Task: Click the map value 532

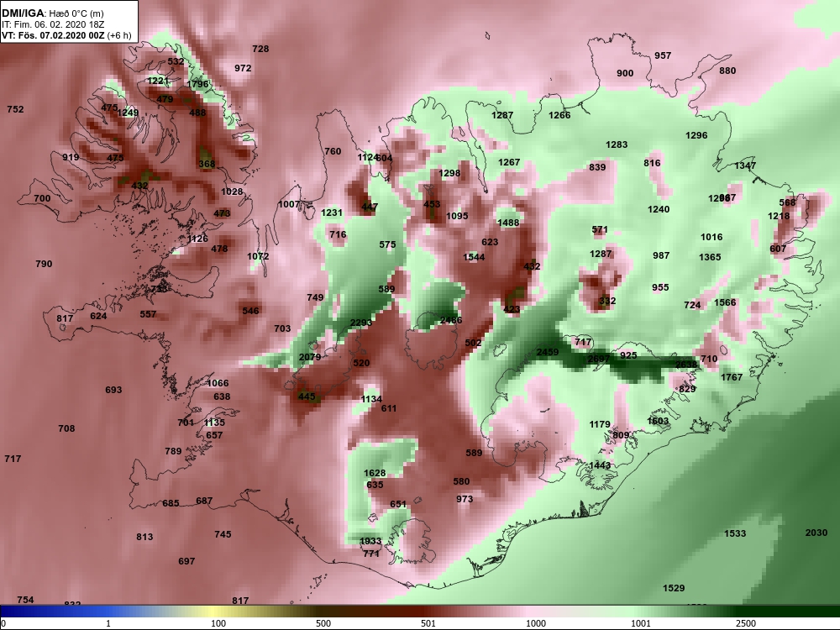Action: [176, 61]
